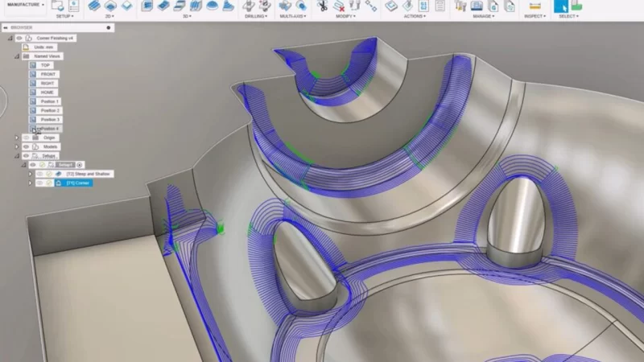The width and height of the screenshot is (644, 362).
Task: Select the third 2D face icon
Action: pyautogui.click(x=127, y=6)
